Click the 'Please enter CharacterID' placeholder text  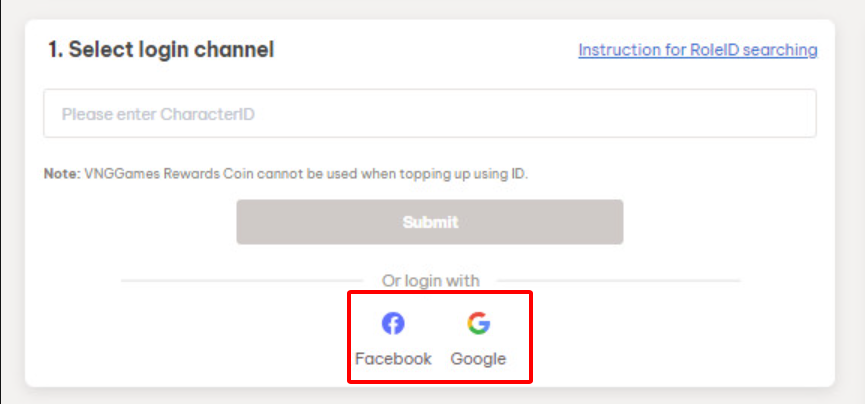point(158,114)
